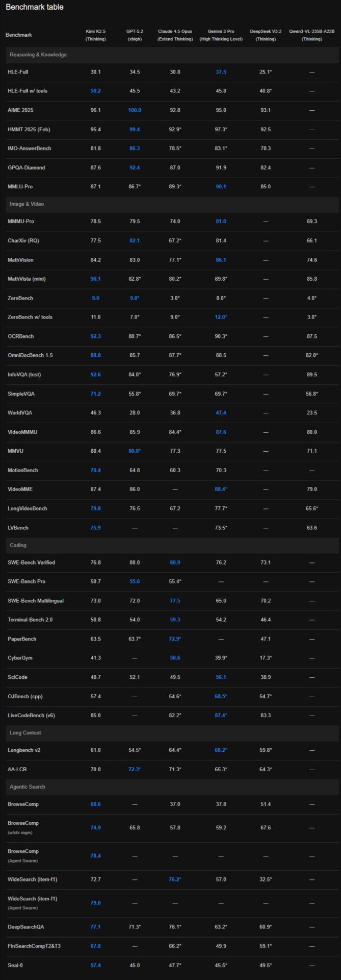Click Kimi K2.5's 75.9 LVBench score
Image resolution: width=341 pixels, height=980 pixels.
click(x=96, y=528)
